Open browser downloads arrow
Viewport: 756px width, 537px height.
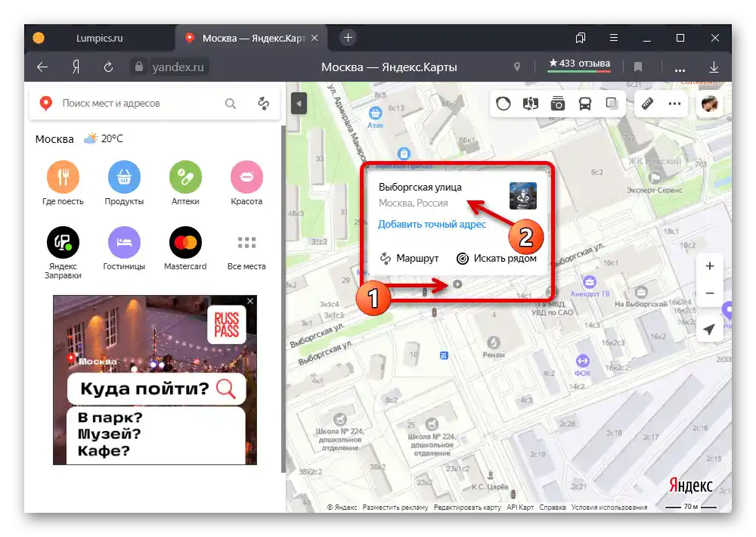click(x=714, y=67)
